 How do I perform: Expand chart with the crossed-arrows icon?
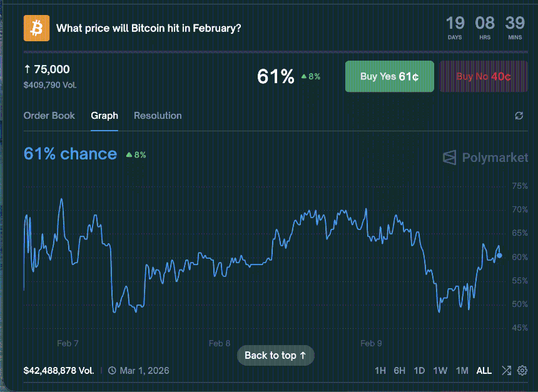[x=508, y=370]
